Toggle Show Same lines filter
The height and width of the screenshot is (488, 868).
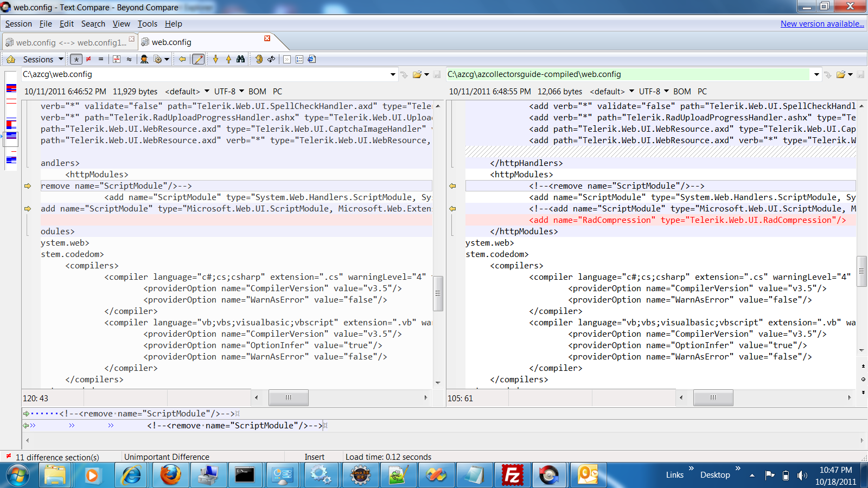click(x=101, y=59)
